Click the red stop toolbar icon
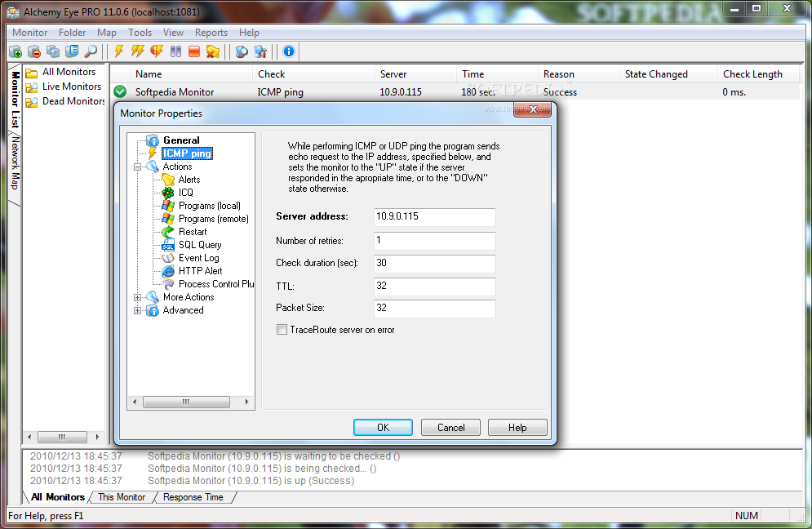This screenshot has width=812, height=529. coord(194,51)
